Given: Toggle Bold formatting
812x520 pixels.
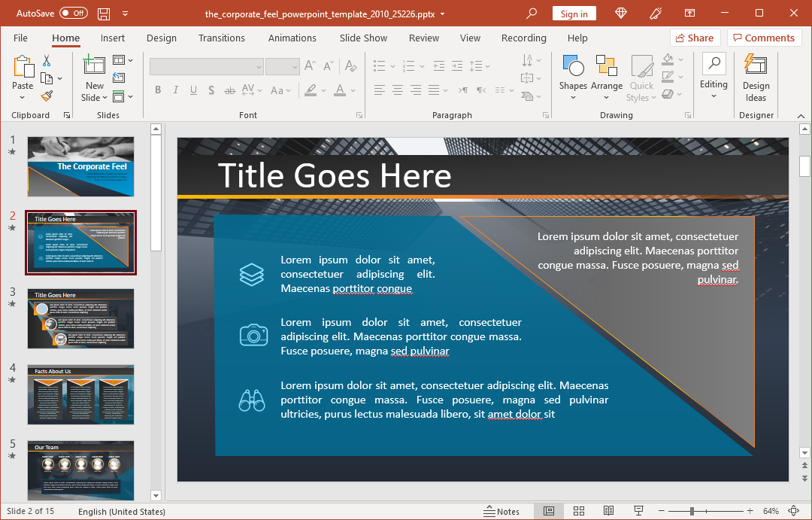Looking at the screenshot, I should coord(158,90).
